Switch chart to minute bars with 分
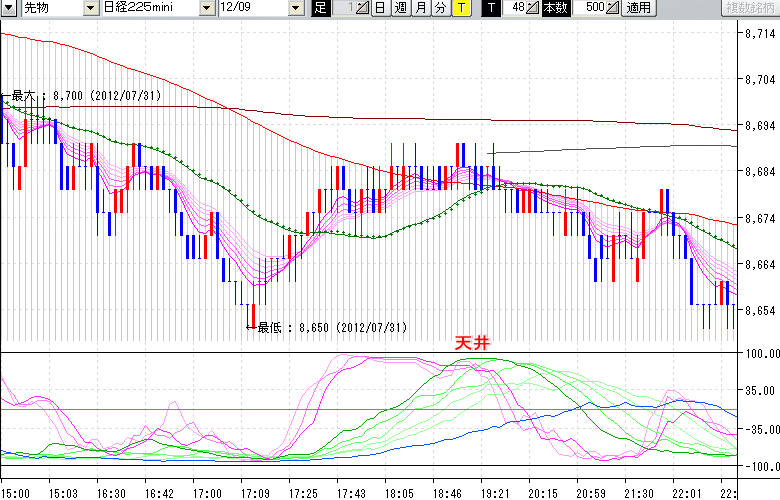The width and height of the screenshot is (780, 500). click(x=441, y=7)
